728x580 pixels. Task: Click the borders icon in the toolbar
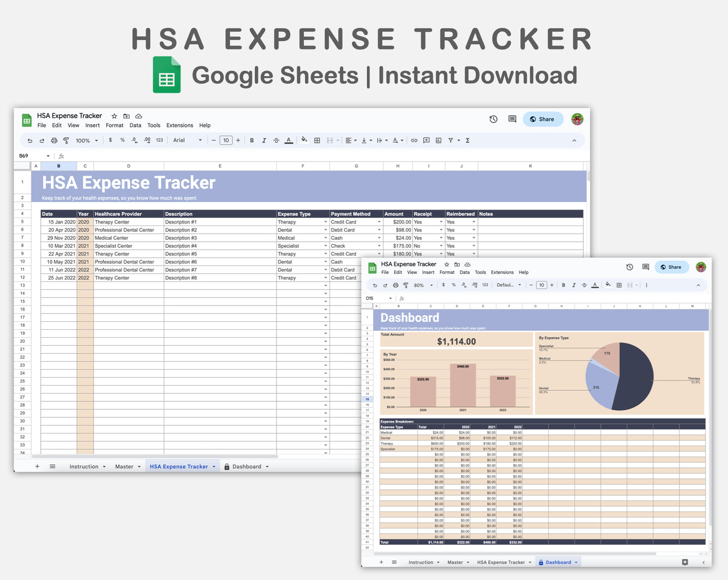pyautogui.click(x=317, y=140)
